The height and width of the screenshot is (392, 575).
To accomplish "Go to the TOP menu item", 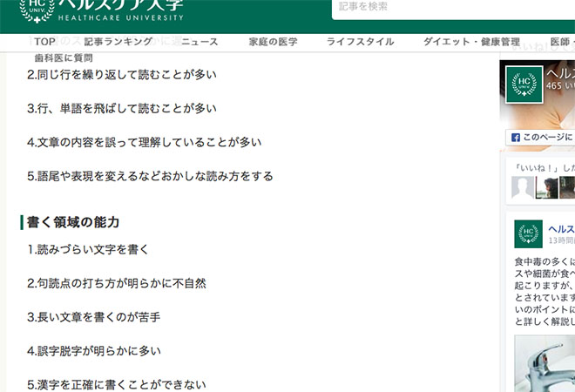I will (x=44, y=42).
